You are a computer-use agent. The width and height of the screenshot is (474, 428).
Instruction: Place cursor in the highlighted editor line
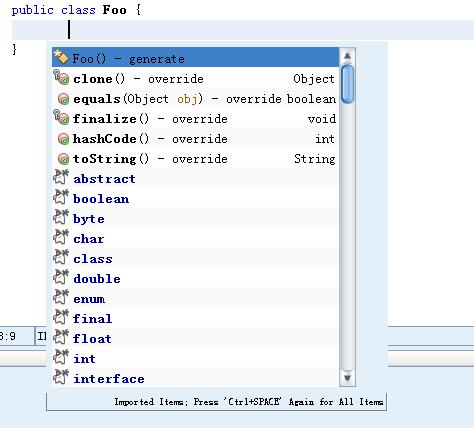pos(243,30)
